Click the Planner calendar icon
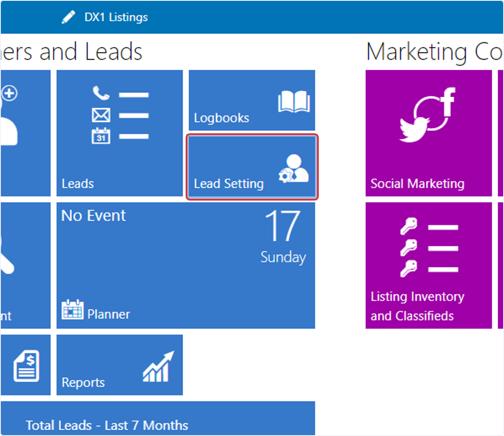504x436 pixels. coord(73,310)
